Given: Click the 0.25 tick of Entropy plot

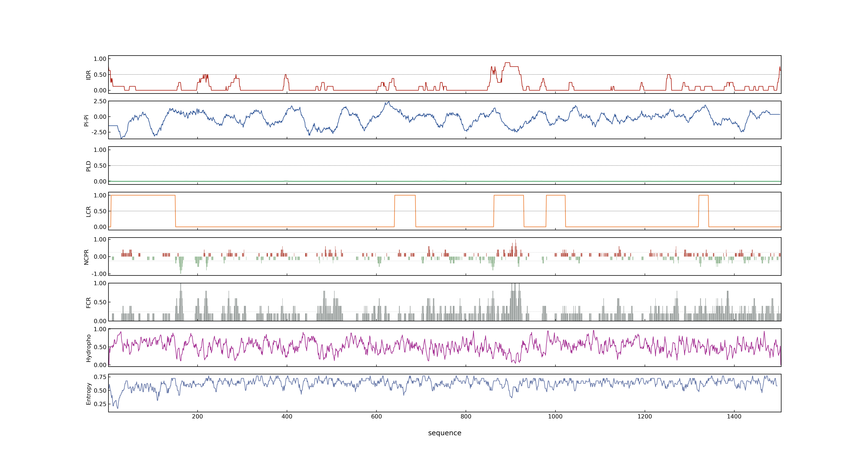Looking at the screenshot, I should (x=100, y=404).
